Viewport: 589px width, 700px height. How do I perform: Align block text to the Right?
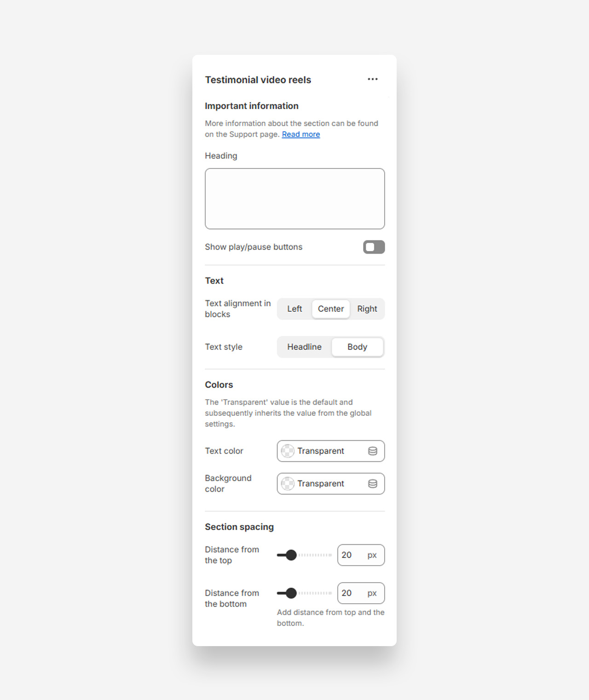click(367, 309)
